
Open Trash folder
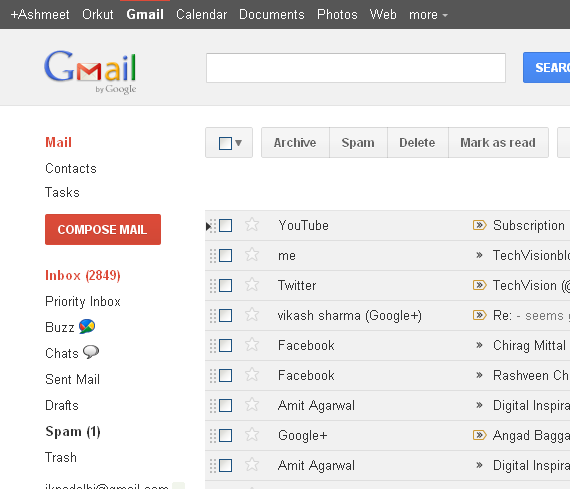(x=61, y=457)
